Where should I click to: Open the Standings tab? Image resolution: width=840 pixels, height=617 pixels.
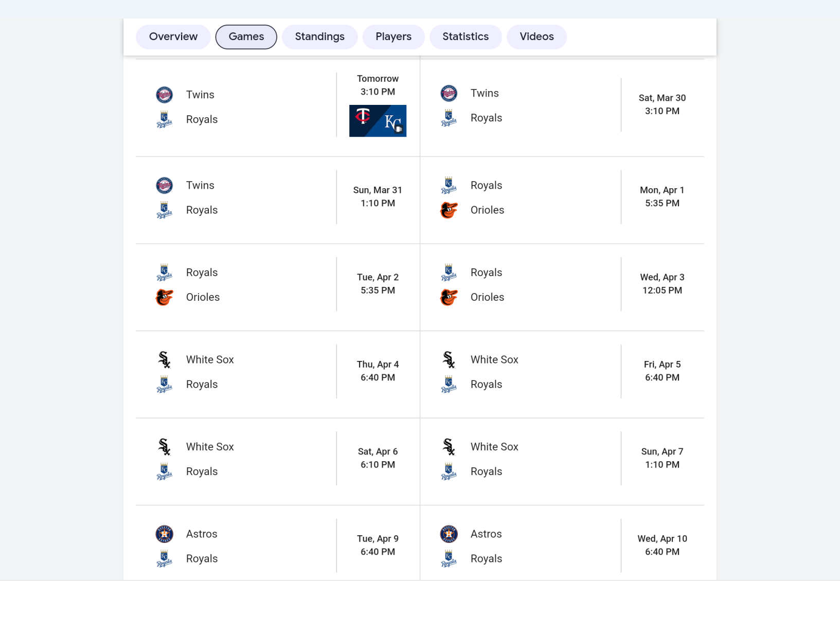pyautogui.click(x=319, y=37)
